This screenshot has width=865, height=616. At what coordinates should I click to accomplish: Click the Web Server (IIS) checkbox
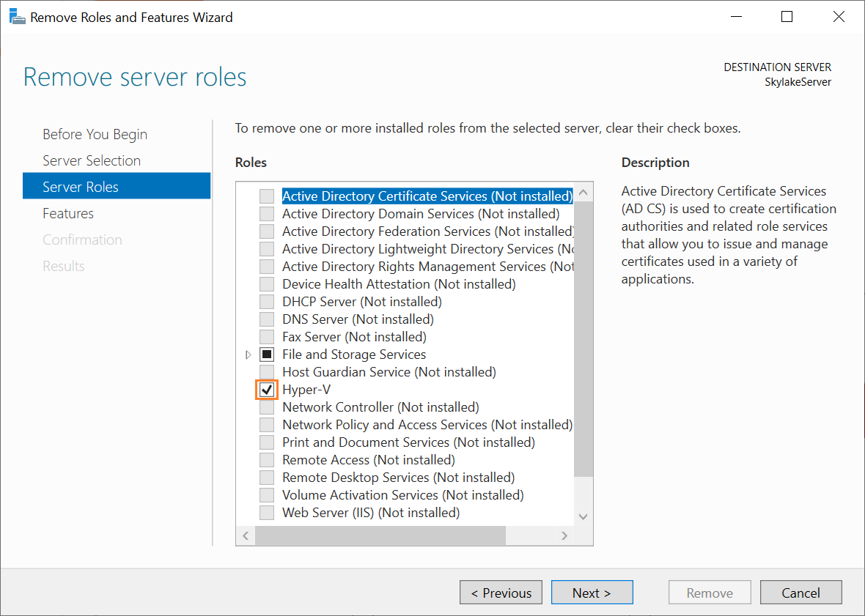point(267,513)
